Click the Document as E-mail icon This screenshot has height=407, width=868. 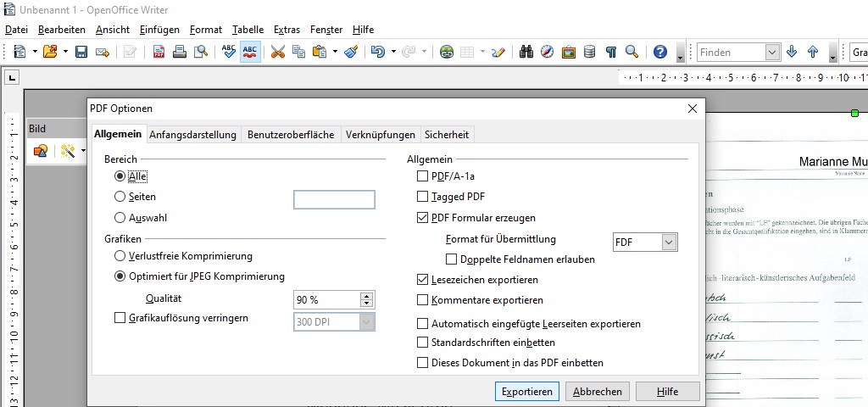point(102,52)
